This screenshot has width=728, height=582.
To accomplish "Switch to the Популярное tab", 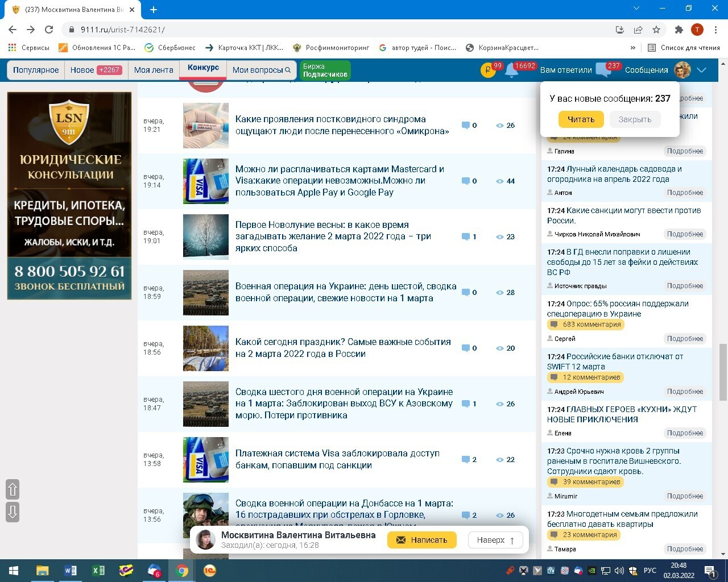I will click(x=36, y=70).
